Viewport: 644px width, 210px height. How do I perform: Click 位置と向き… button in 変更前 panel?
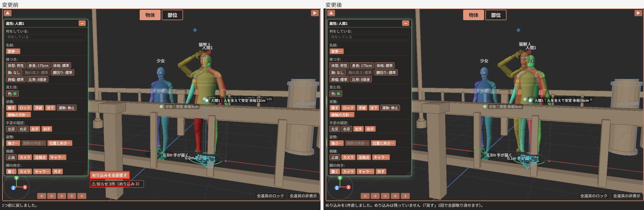60,143
